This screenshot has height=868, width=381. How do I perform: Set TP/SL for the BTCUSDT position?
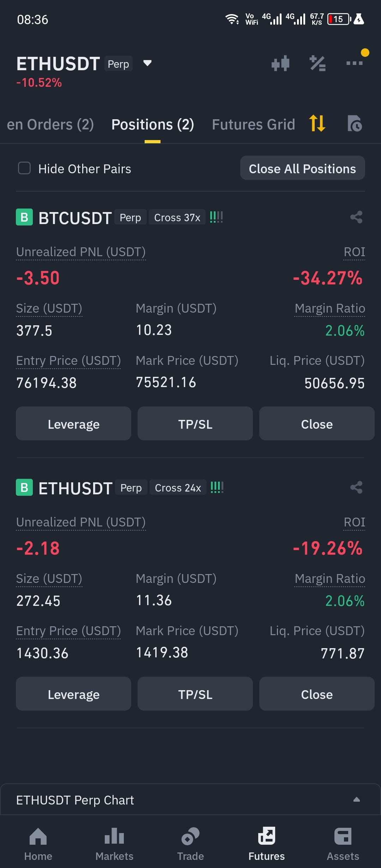coord(195,424)
